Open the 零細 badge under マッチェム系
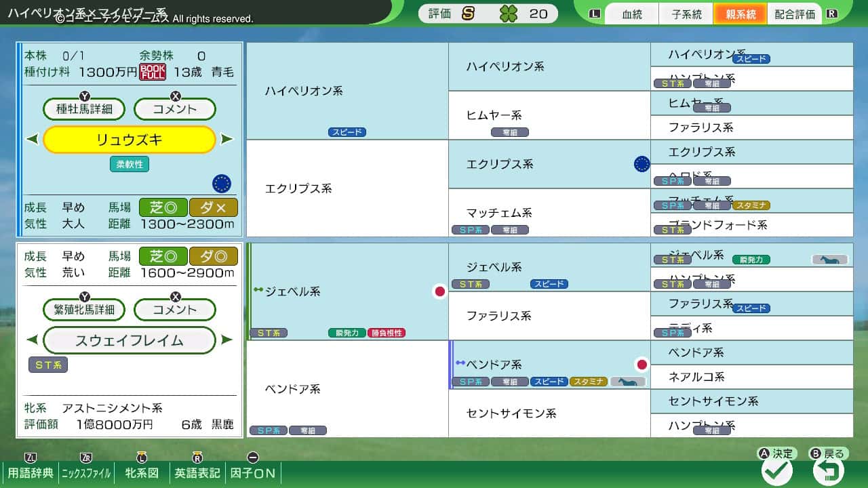Image resolution: width=868 pixels, height=488 pixels. [x=510, y=230]
